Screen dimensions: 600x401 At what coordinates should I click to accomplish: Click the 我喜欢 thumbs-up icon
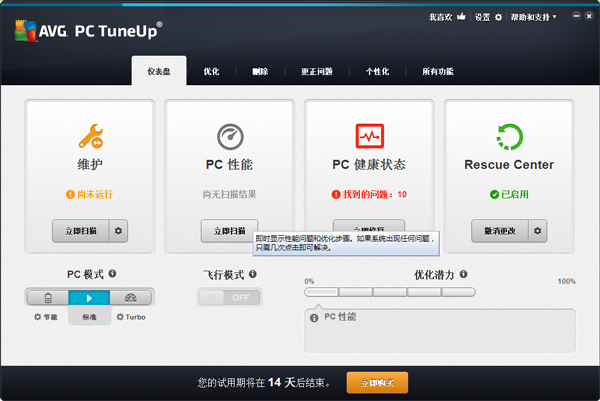[x=461, y=16]
